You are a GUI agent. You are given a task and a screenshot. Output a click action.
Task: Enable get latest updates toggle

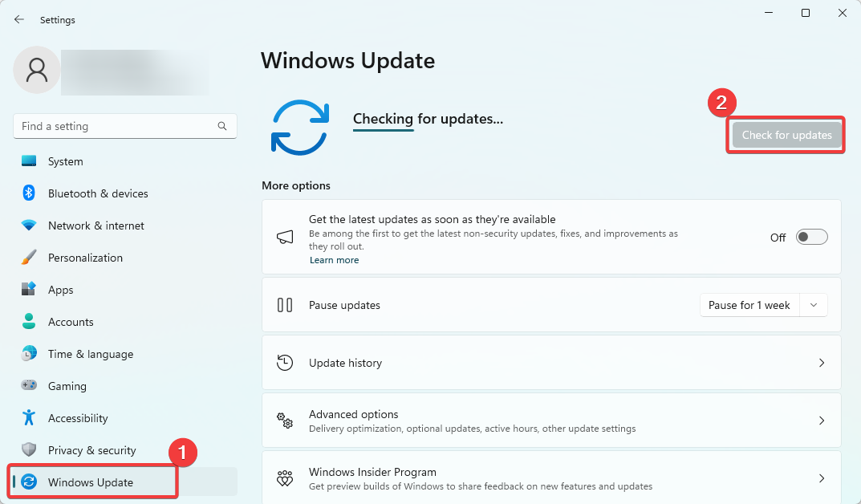tap(811, 238)
